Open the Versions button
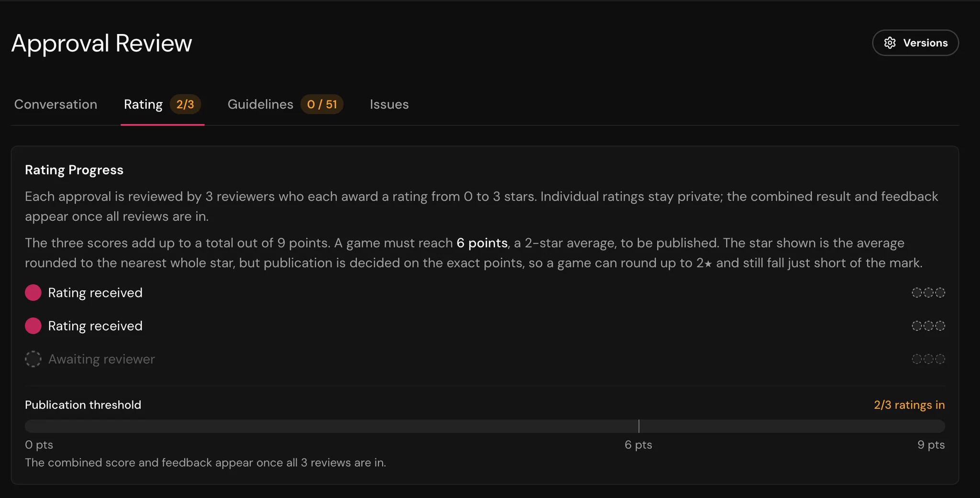This screenshot has width=980, height=498. coord(915,43)
